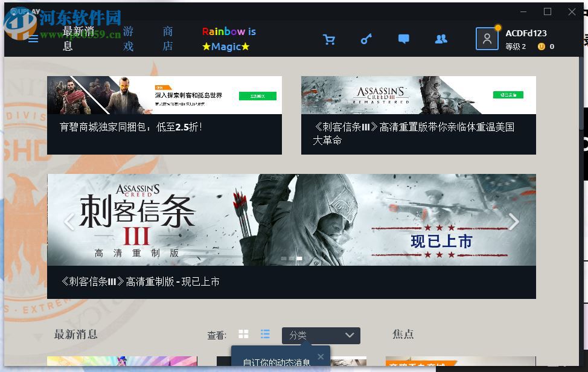Click the ACDFd123 profile avatar
The image size is (588, 372).
[x=487, y=39]
